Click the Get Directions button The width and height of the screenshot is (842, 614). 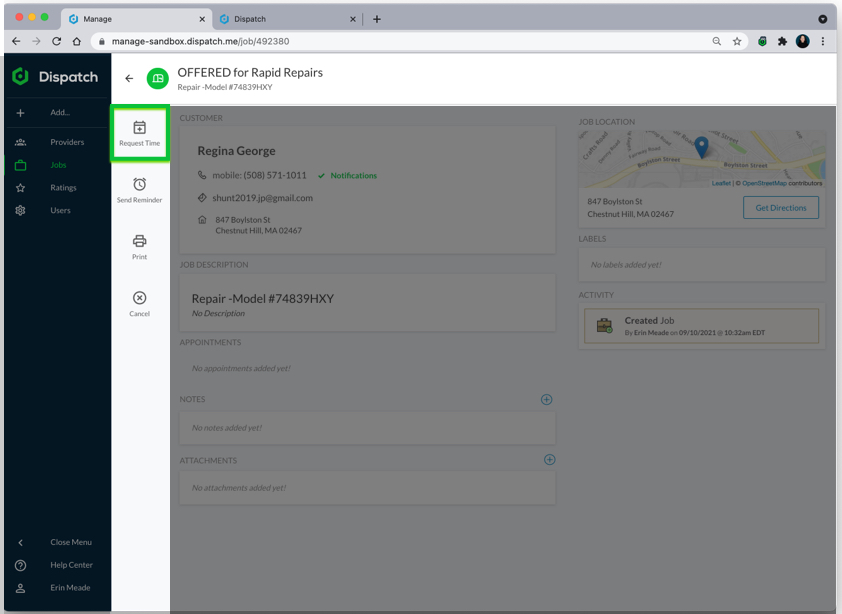[x=780, y=207]
